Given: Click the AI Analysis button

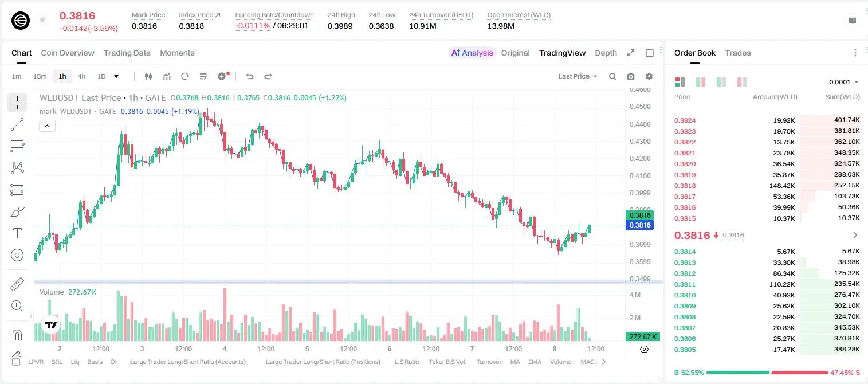Looking at the screenshot, I should [472, 53].
